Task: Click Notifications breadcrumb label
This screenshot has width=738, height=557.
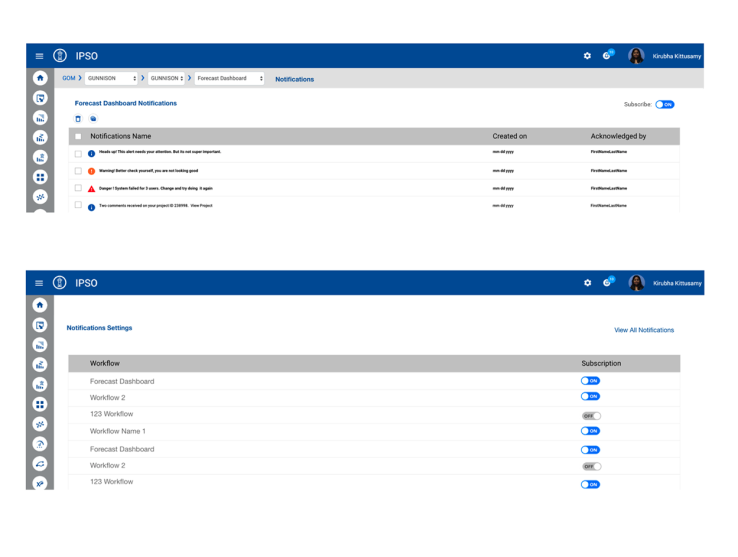Action: (295, 79)
